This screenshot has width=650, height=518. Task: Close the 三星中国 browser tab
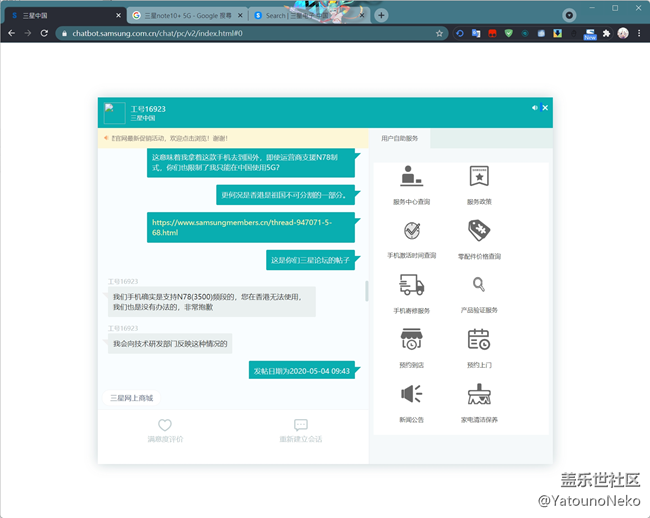tap(118, 15)
